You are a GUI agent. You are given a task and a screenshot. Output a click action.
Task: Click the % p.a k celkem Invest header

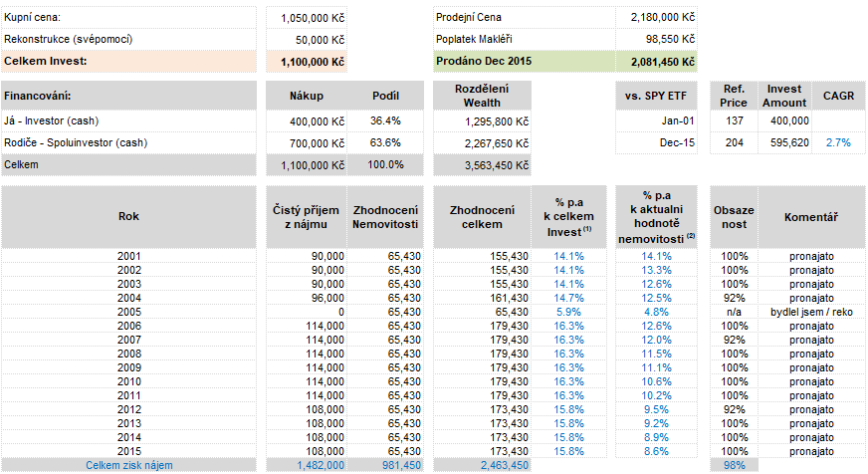(569, 216)
